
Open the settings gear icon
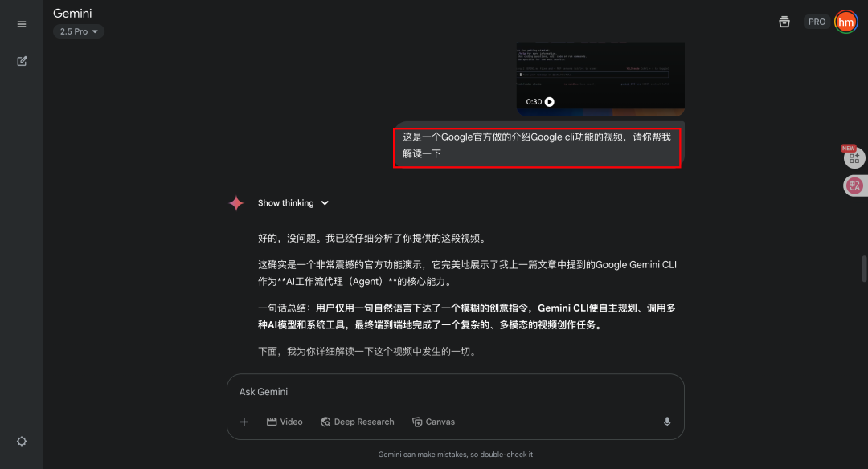22,442
